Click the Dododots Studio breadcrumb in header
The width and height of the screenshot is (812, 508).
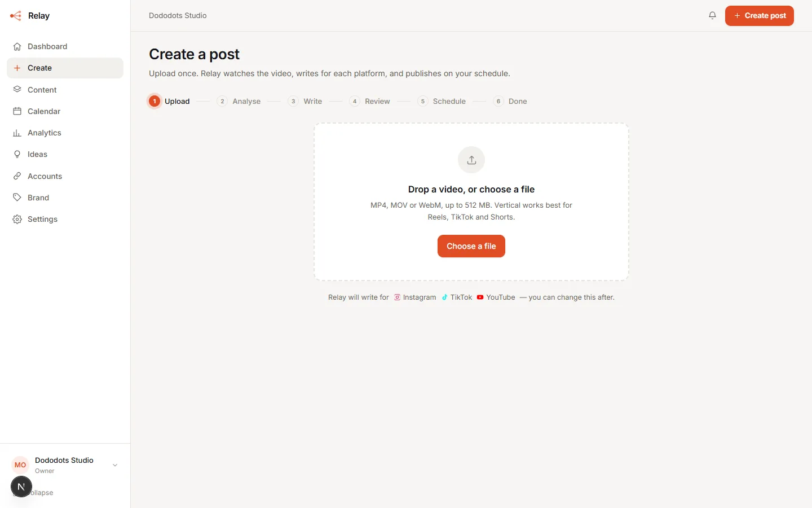tap(178, 16)
